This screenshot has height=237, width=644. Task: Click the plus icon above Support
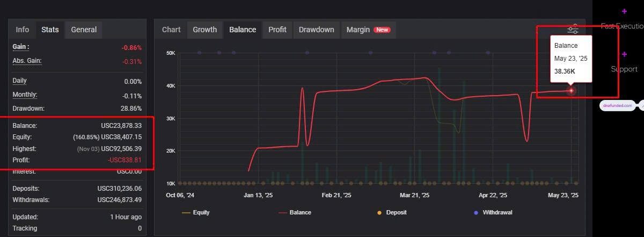pos(624,54)
